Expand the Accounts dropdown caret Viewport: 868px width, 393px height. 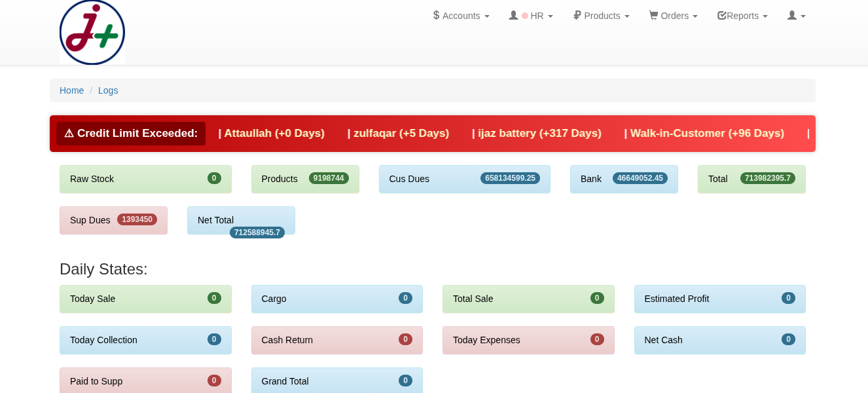point(486,16)
